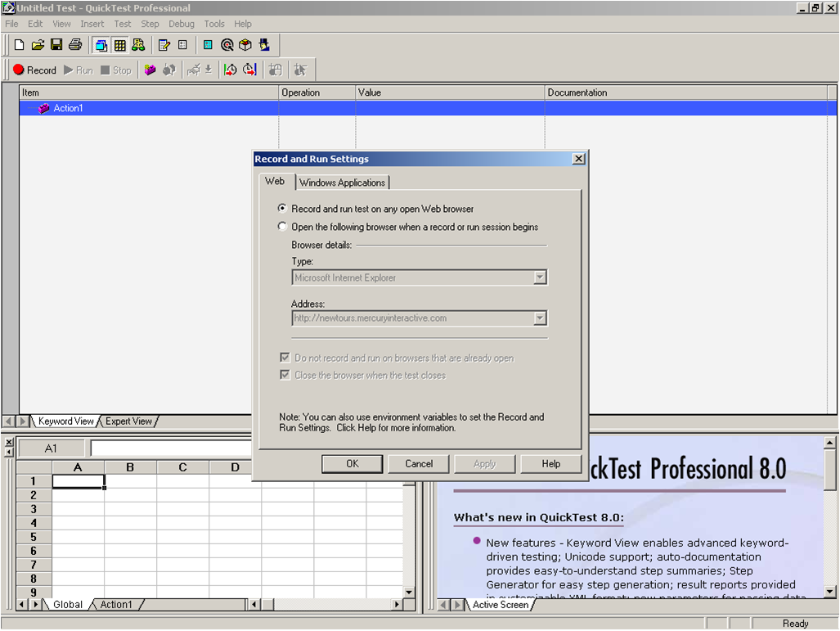The width and height of the screenshot is (840, 631).
Task: Open an existing test via the folder icon
Action: click(38, 45)
